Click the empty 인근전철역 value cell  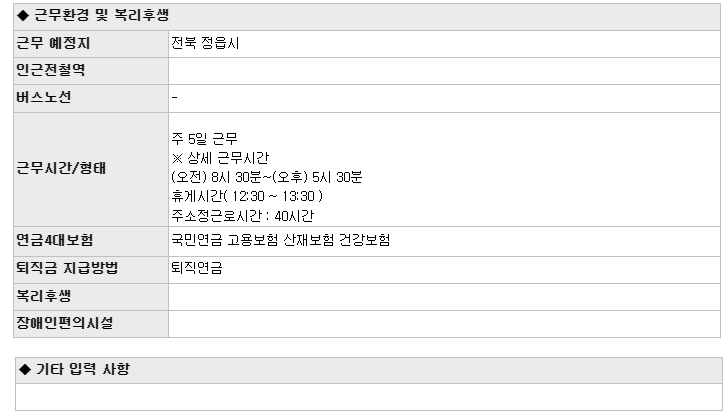pos(444,71)
